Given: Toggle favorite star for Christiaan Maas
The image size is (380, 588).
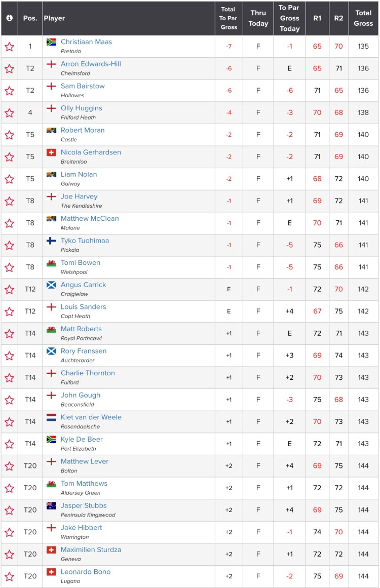Looking at the screenshot, I should click(9, 47).
